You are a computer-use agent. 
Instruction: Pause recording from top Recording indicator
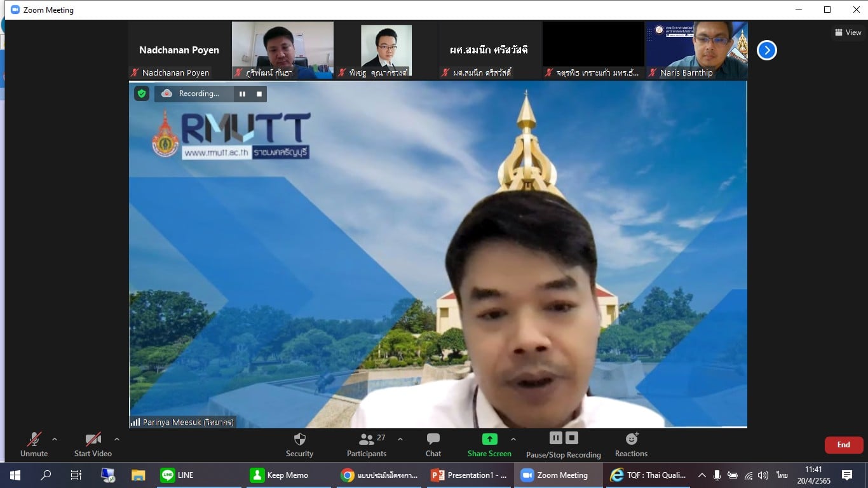pos(242,94)
